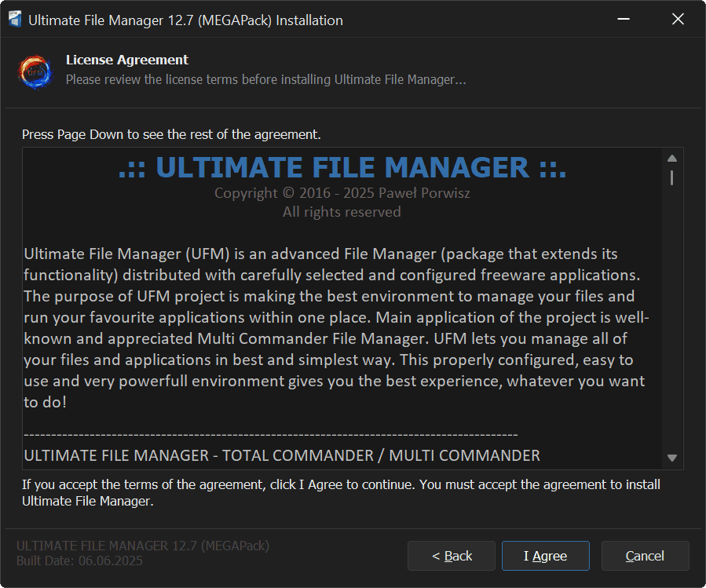Click the All rights reserved text

coord(342,212)
